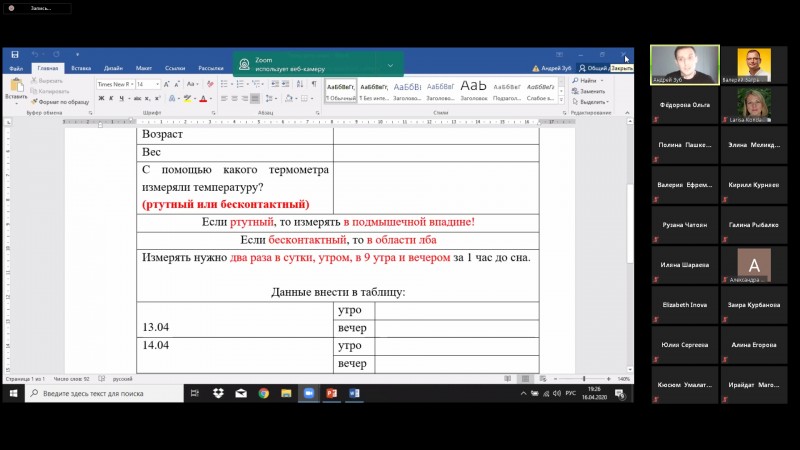Sort text with A-Z icon
Image resolution: width=800 pixels, height=450 pixels.
(x=300, y=84)
